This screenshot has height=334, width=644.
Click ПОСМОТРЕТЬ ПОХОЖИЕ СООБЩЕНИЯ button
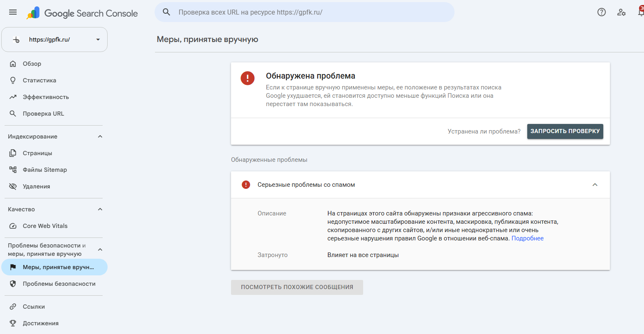297,287
